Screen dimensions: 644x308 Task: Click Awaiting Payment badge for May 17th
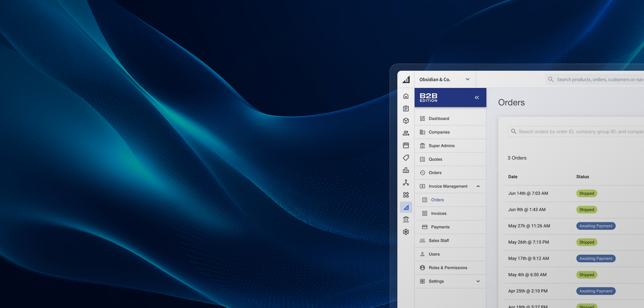pyautogui.click(x=596, y=258)
